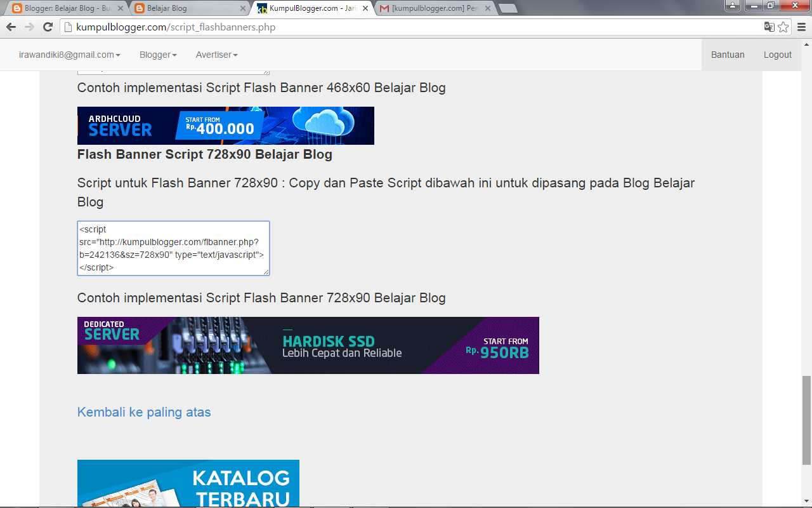
Task: Click inside the 728x90 script textarea
Action: (x=173, y=248)
